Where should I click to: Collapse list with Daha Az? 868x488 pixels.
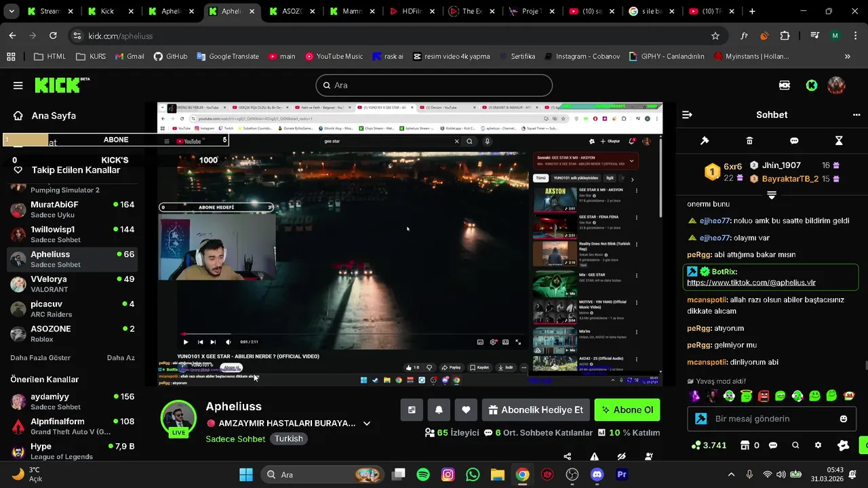pos(121,358)
